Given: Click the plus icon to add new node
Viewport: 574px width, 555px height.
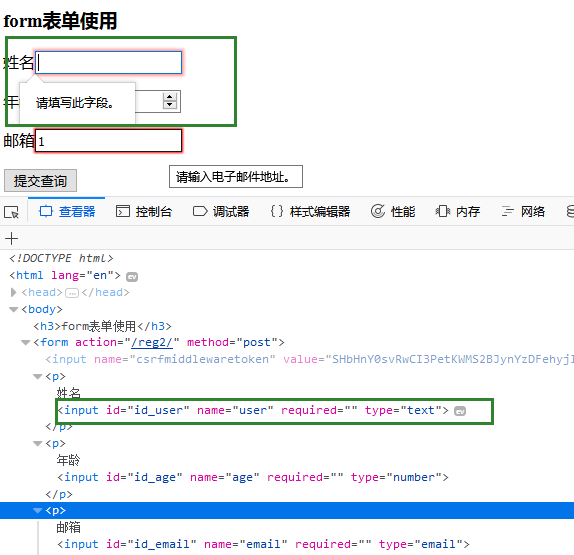Looking at the screenshot, I should tap(11, 238).
